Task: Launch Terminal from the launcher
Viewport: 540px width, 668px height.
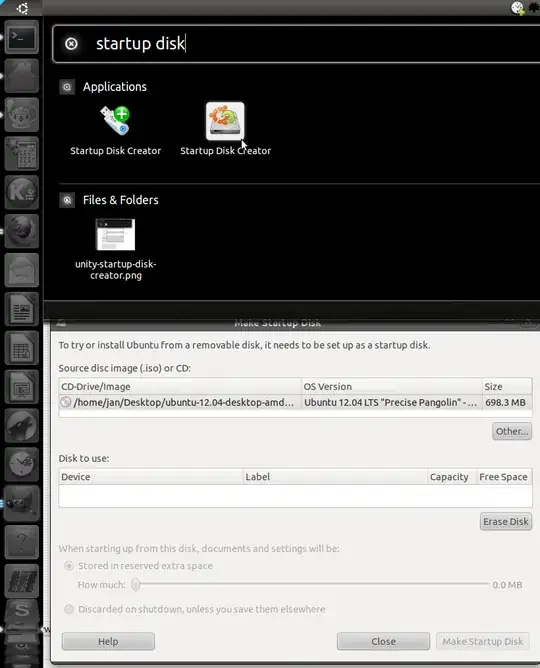Action: [x=21, y=37]
